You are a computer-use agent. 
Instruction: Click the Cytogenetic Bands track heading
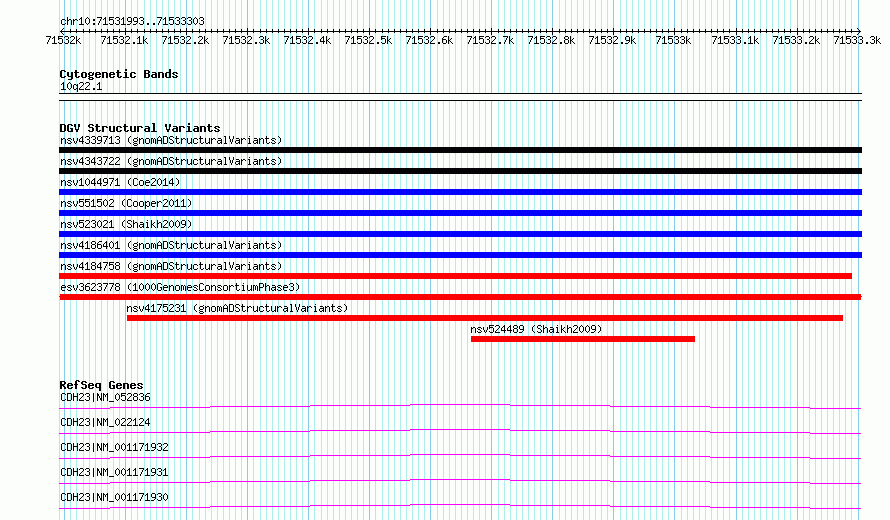(119, 74)
